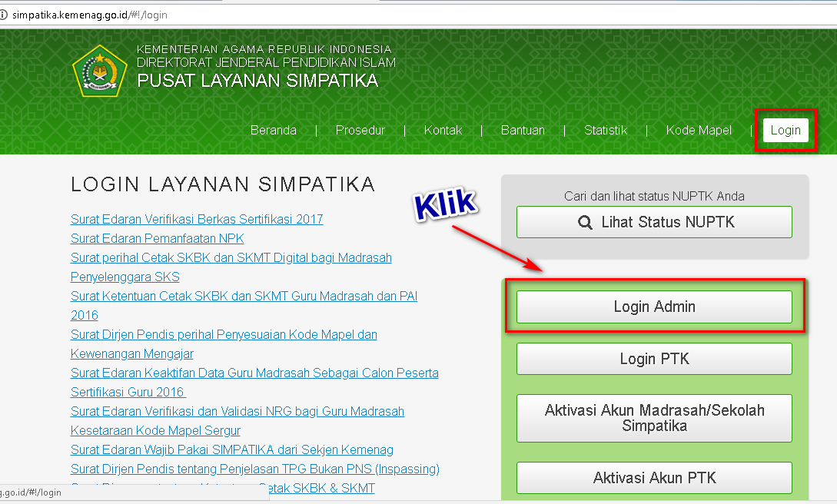Open the Prosedur menu item
837x504 pixels.
360,130
